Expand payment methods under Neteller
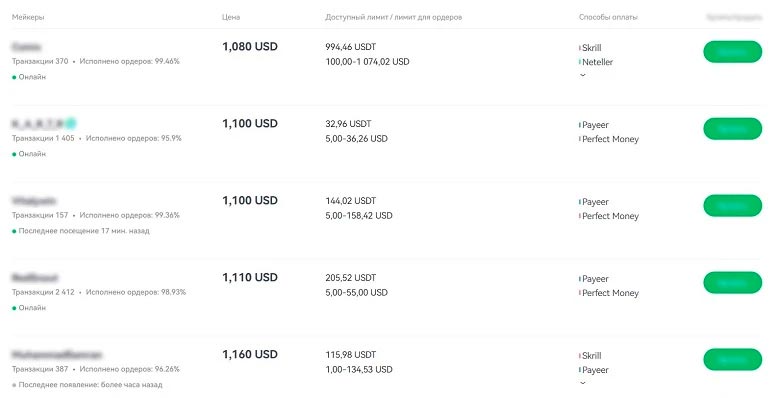This screenshot has width=775, height=398. pyautogui.click(x=583, y=75)
